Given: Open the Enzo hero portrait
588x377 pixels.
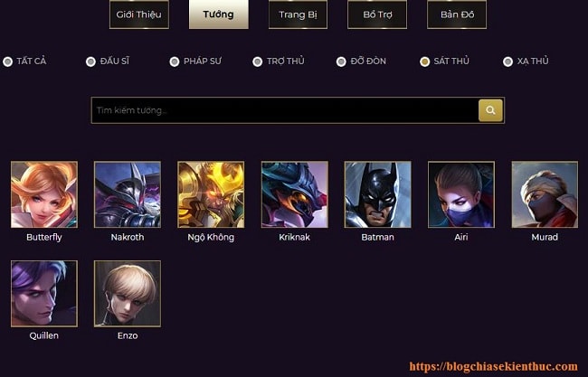Looking at the screenshot, I should coord(128,294).
